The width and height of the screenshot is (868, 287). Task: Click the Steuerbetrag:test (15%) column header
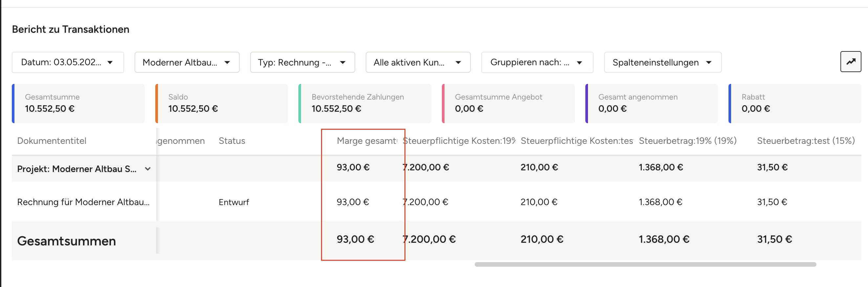click(x=805, y=141)
